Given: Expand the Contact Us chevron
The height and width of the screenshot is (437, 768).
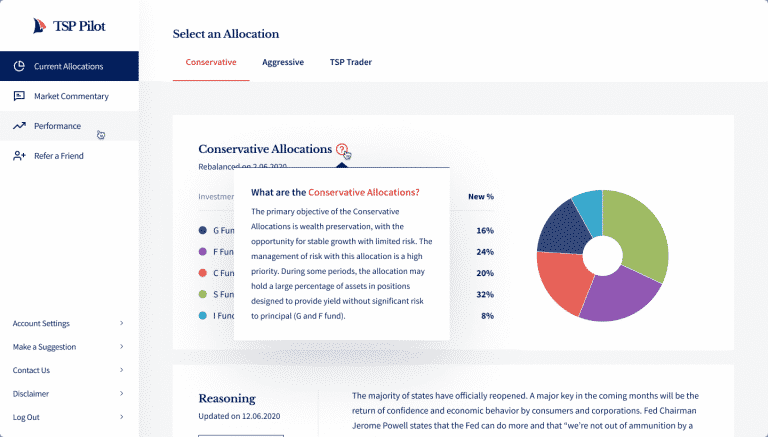Looking at the screenshot, I should point(122,370).
